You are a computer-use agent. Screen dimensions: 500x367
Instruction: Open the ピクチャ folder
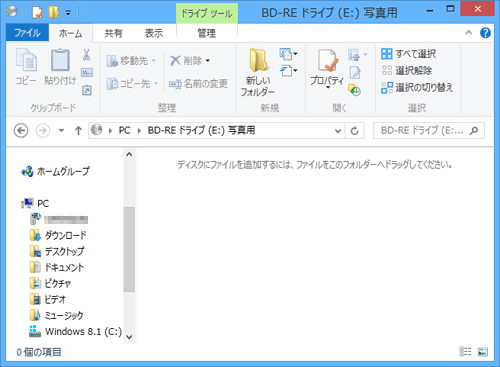50,283
